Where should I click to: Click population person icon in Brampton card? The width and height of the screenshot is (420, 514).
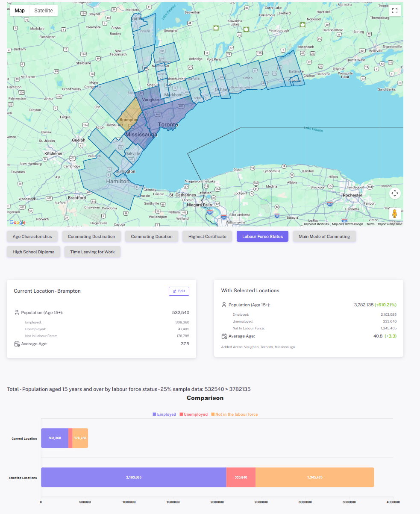tap(17, 312)
